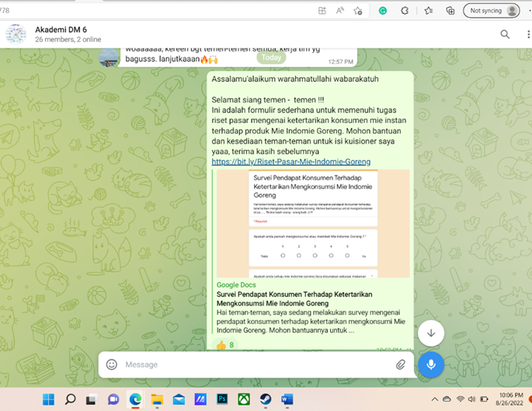
Task: Switch to Microsoft Edge in the taskbar
Action: pyautogui.click(x=135, y=399)
